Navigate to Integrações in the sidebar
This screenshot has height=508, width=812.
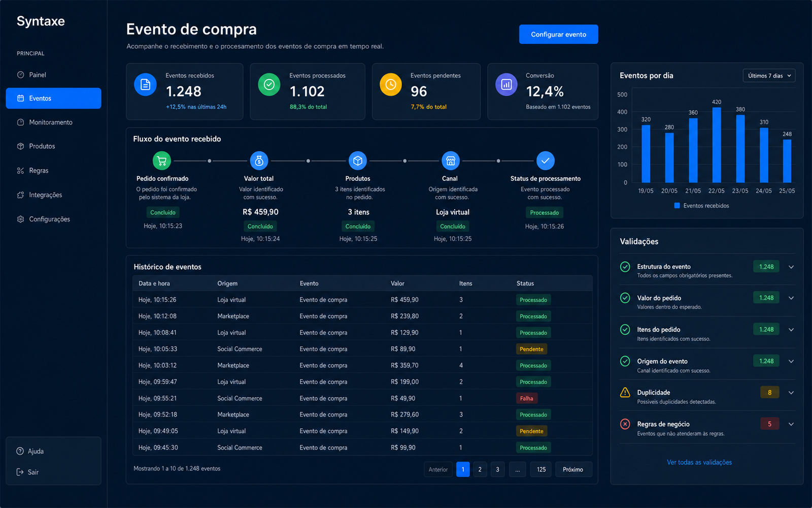(53, 195)
